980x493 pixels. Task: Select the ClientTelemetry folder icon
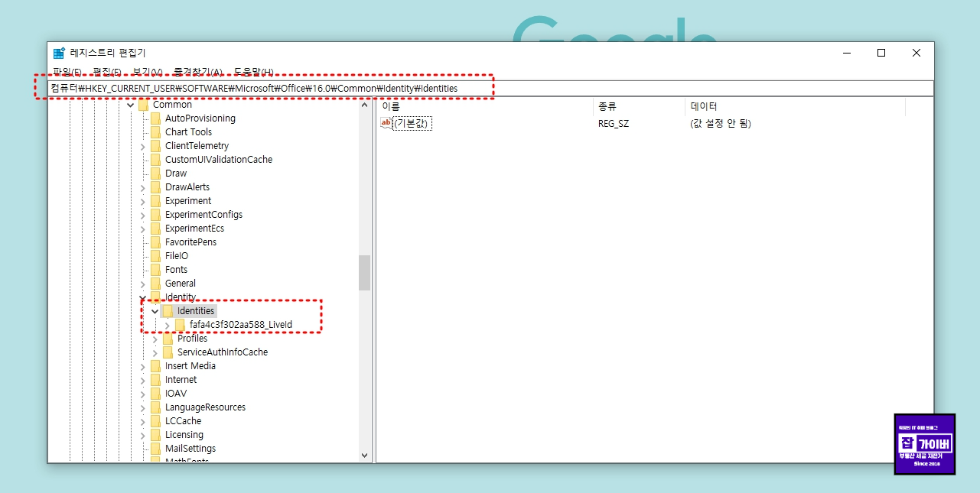click(155, 146)
